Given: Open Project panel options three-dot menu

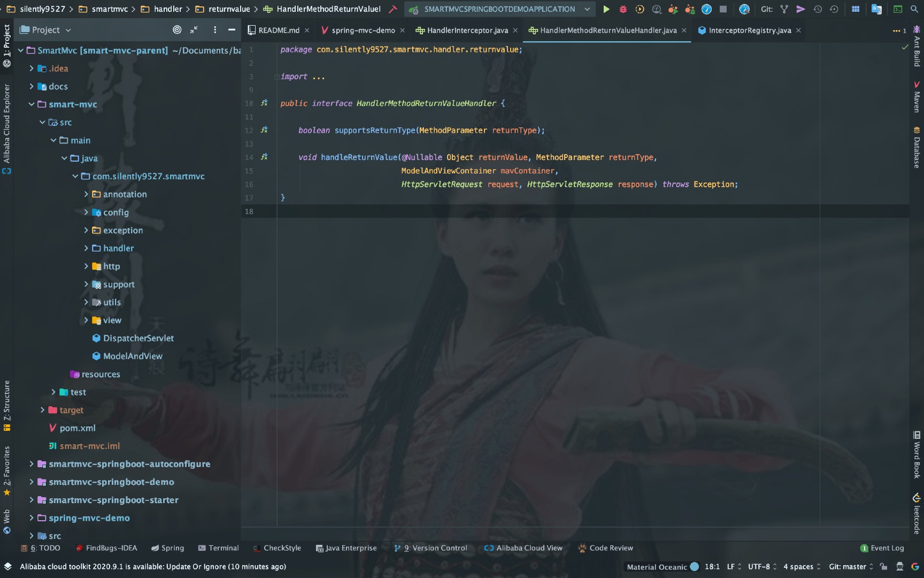Looking at the screenshot, I should click(x=215, y=30).
